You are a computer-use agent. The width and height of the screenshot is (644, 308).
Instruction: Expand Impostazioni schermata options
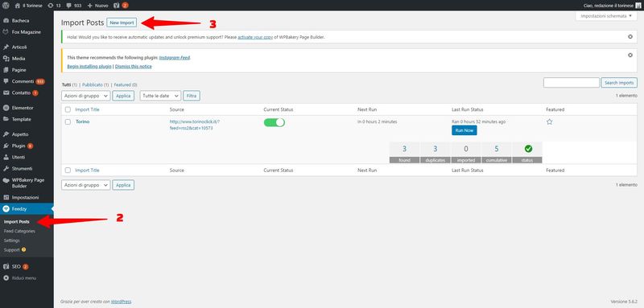coord(606,16)
